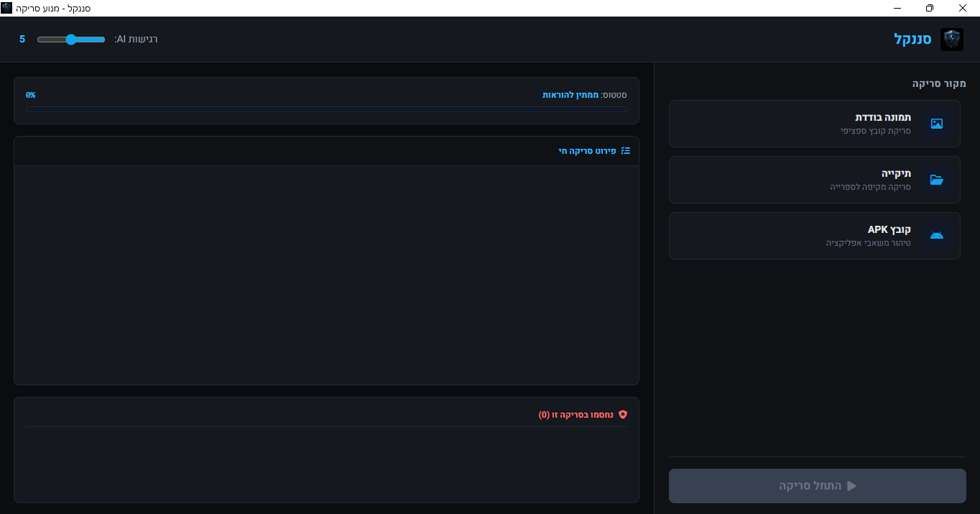Click the מקור סריקה section heading
Image resolution: width=980 pixels, height=514 pixels.
click(x=938, y=83)
